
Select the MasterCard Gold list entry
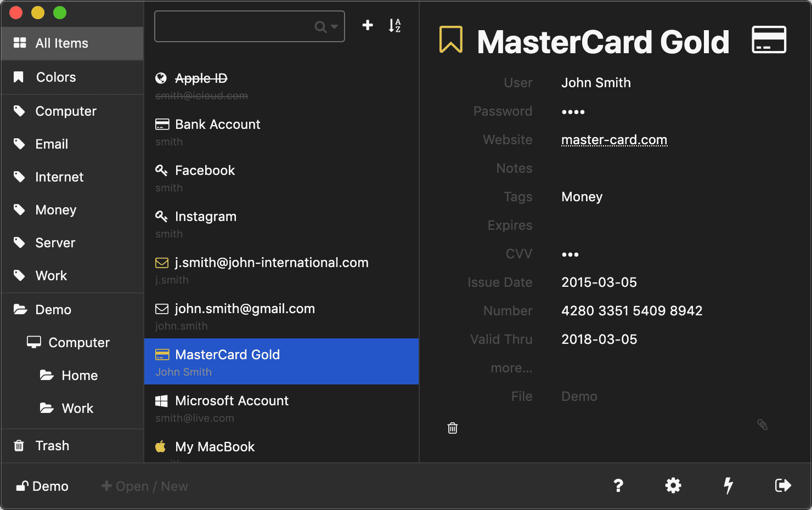click(281, 361)
